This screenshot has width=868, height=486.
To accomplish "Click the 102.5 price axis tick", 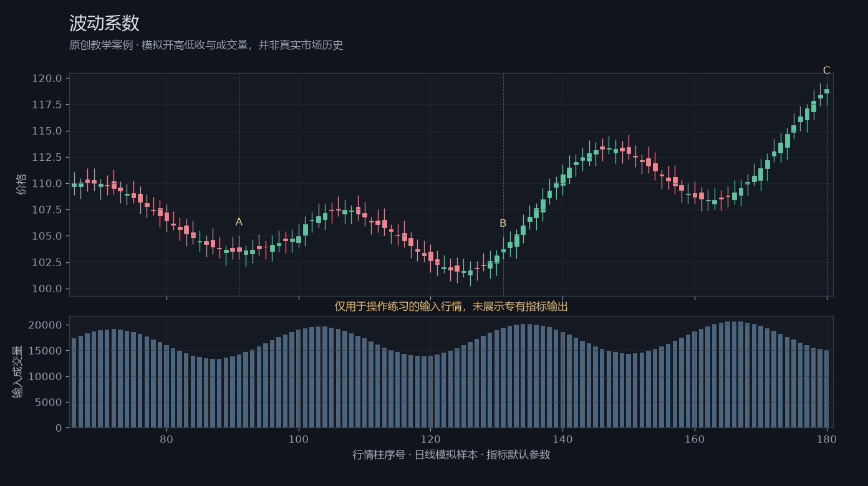I will coord(47,262).
